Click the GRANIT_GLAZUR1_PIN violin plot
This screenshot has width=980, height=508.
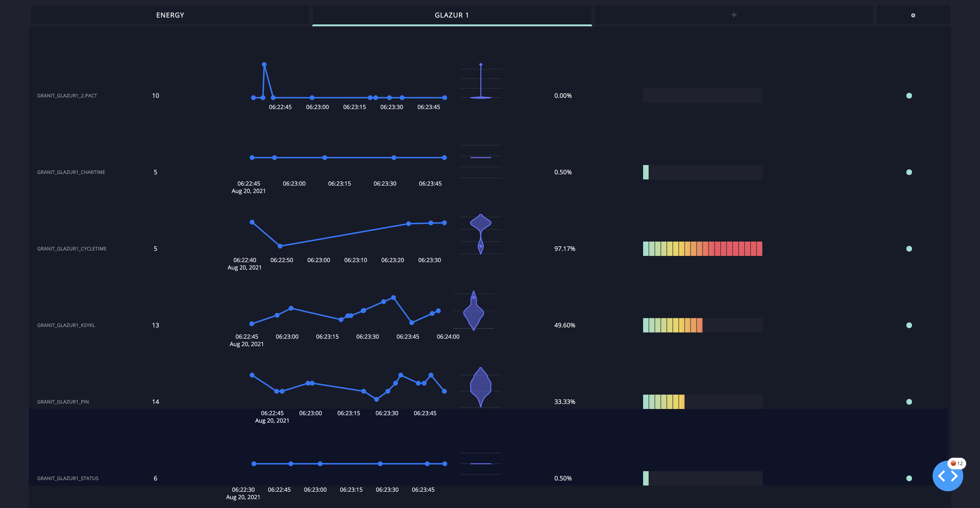481,387
